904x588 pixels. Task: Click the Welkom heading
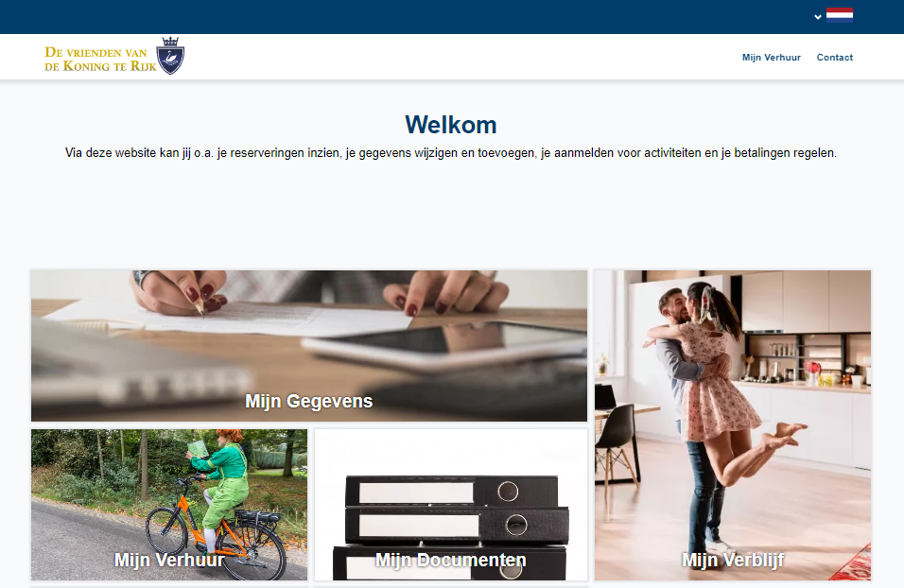pos(451,125)
